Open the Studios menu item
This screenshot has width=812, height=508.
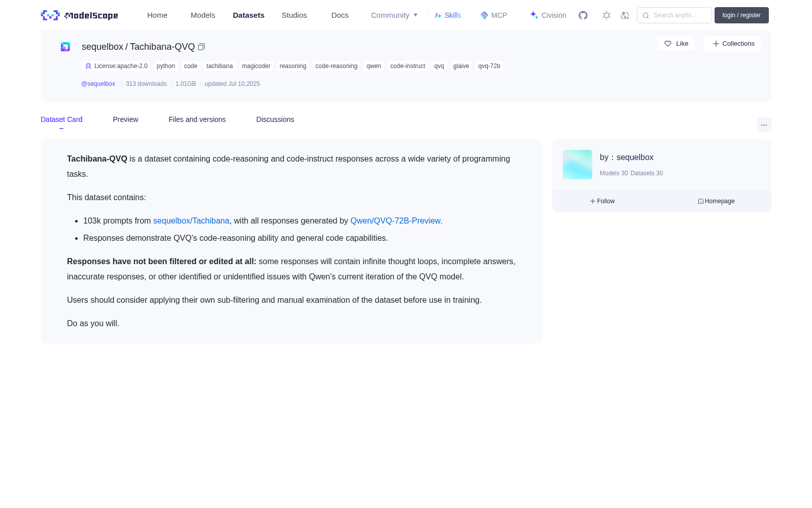(x=294, y=15)
